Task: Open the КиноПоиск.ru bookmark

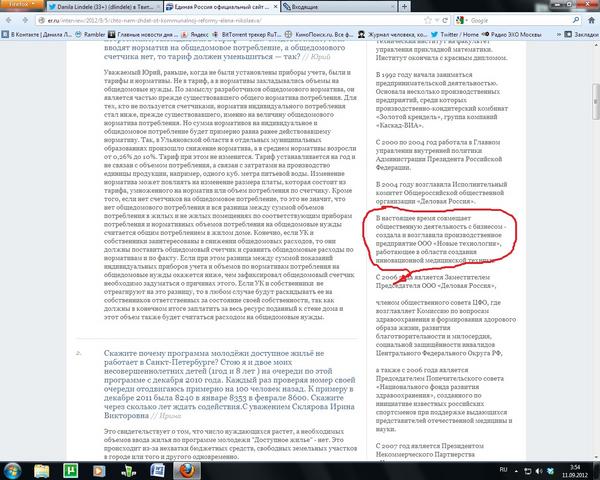Action: click(x=320, y=34)
